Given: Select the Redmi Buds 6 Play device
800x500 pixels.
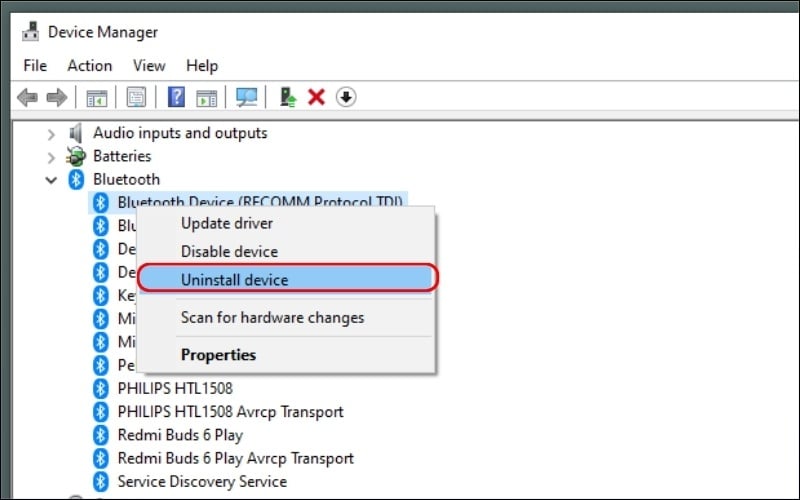Looking at the screenshot, I should (180, 435).
